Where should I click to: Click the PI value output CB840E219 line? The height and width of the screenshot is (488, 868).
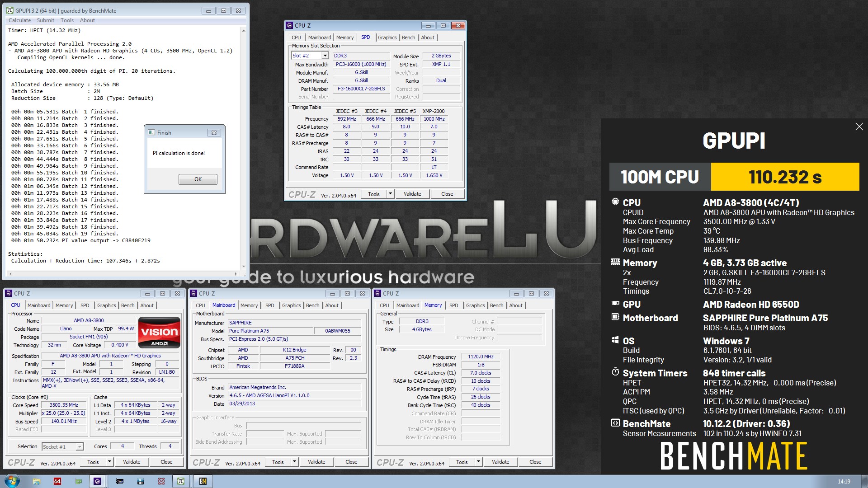(x=81, y=240)
